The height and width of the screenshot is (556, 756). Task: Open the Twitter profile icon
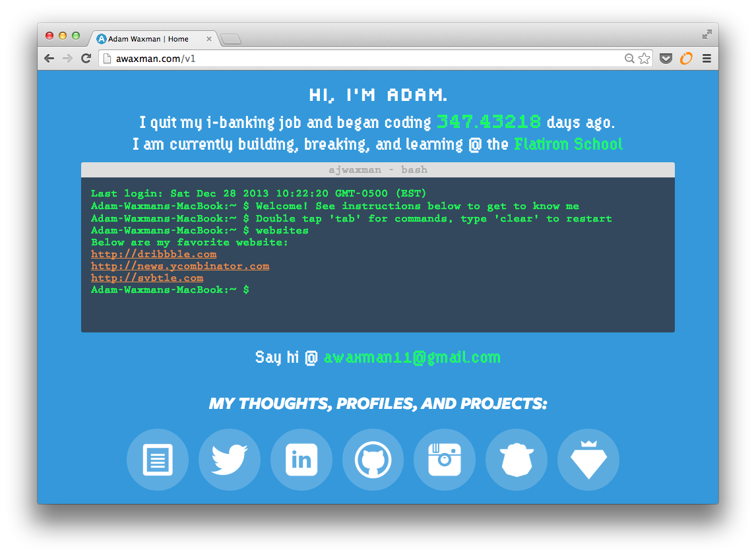point(230,460)
